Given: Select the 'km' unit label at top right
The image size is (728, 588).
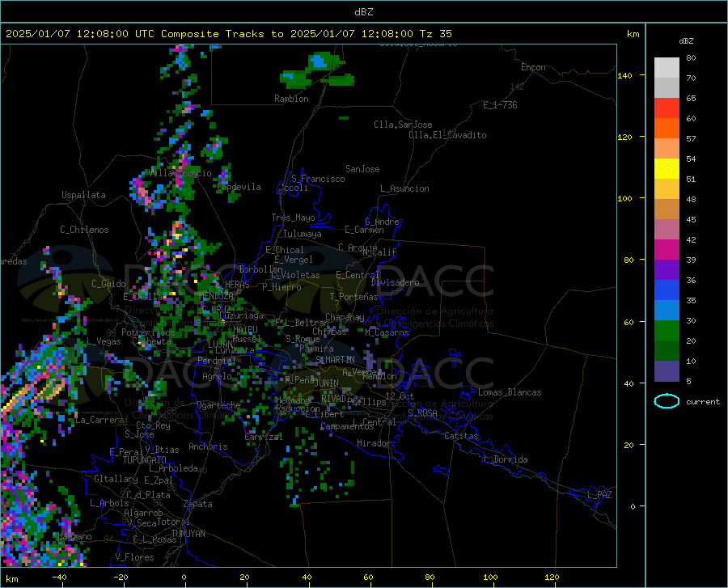Looking at the screenshot, I should [633, 34].
